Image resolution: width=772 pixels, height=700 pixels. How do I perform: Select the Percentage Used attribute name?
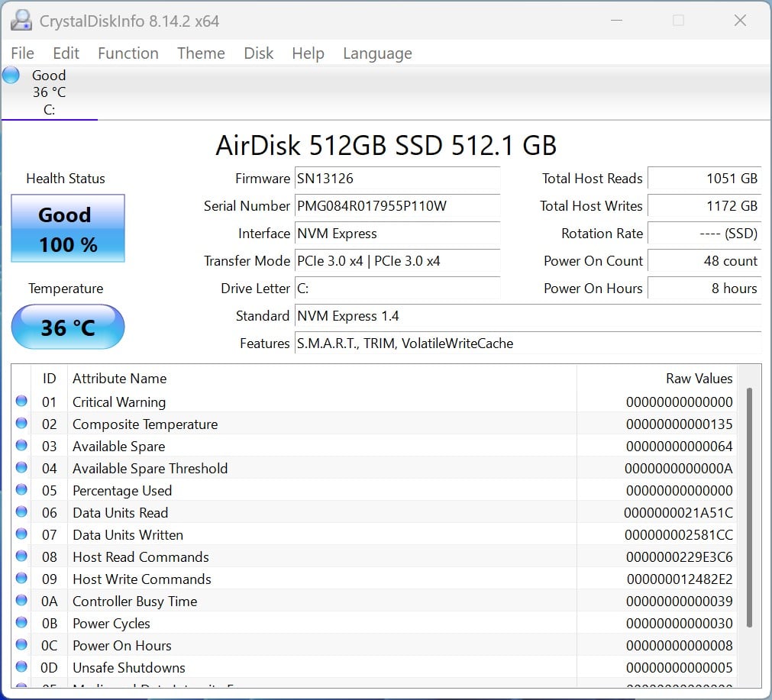pos(122,490)
